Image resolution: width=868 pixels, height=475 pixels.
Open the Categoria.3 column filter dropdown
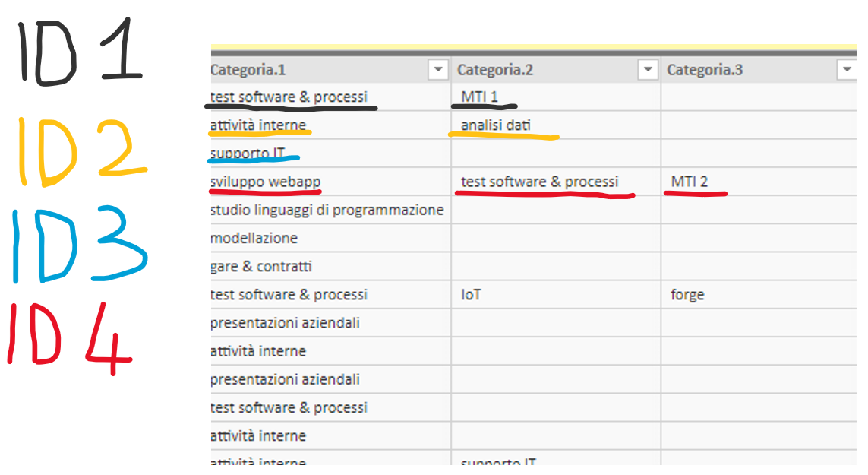[x=847, y=70]
